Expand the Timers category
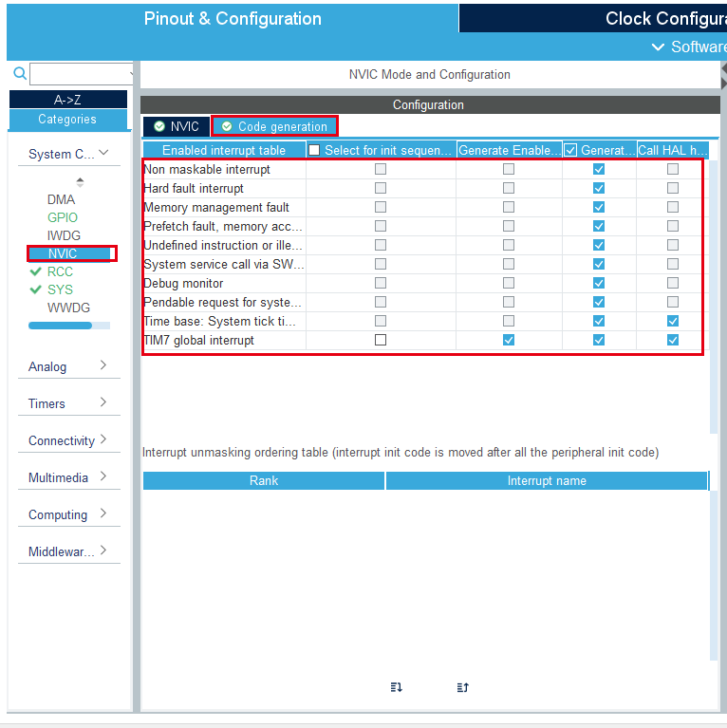727x728 pixels. 68,403
